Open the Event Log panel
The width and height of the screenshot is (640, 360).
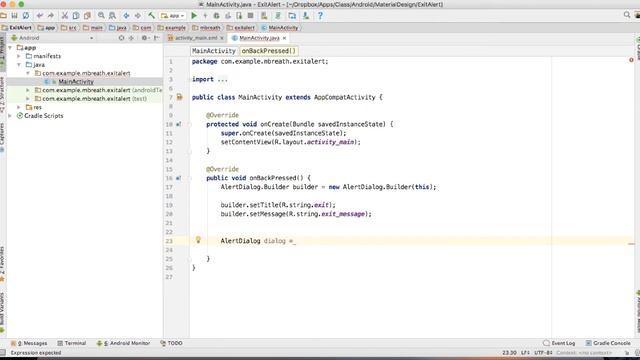pos(559,343)
